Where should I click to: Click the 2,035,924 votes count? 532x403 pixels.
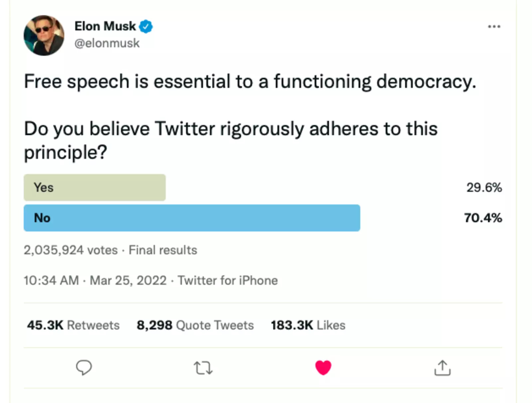tap(70, 250)
